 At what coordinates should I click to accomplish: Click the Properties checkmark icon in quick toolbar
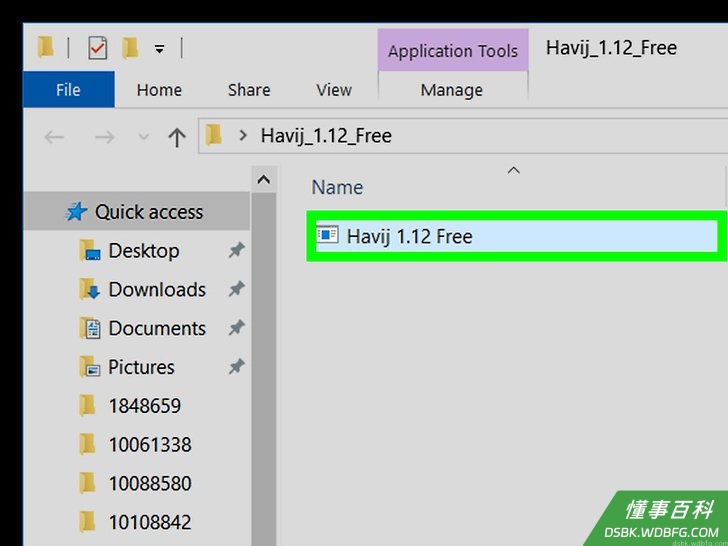tap(98, 48)
